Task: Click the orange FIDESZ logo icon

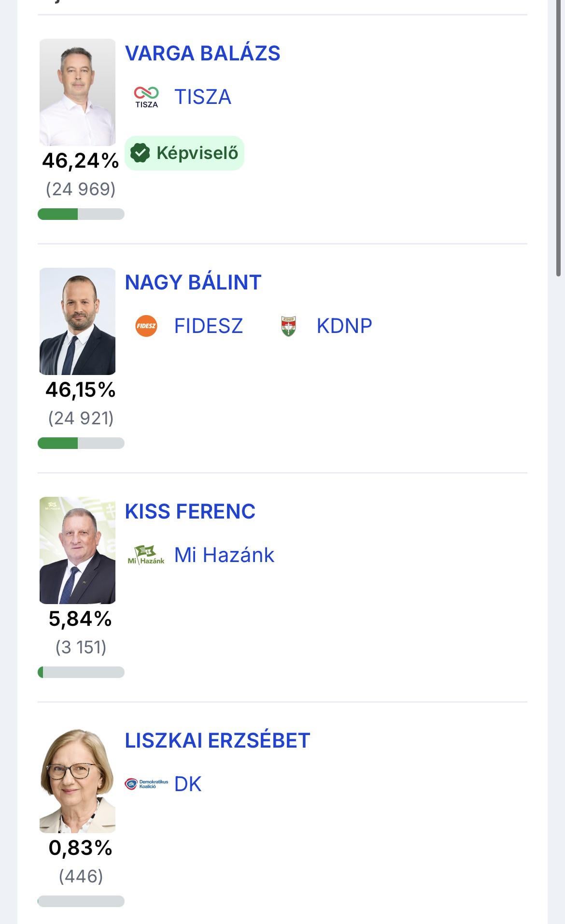Action: (146, 326)
